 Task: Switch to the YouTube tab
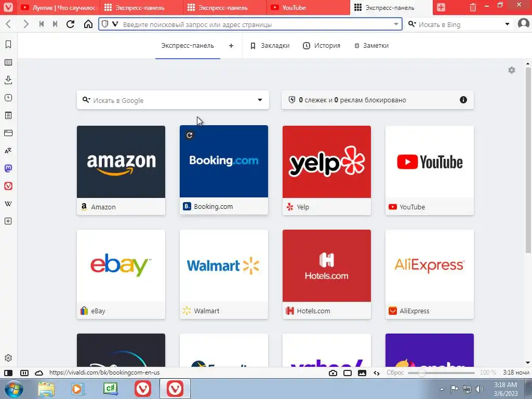(x=309, y=7)
